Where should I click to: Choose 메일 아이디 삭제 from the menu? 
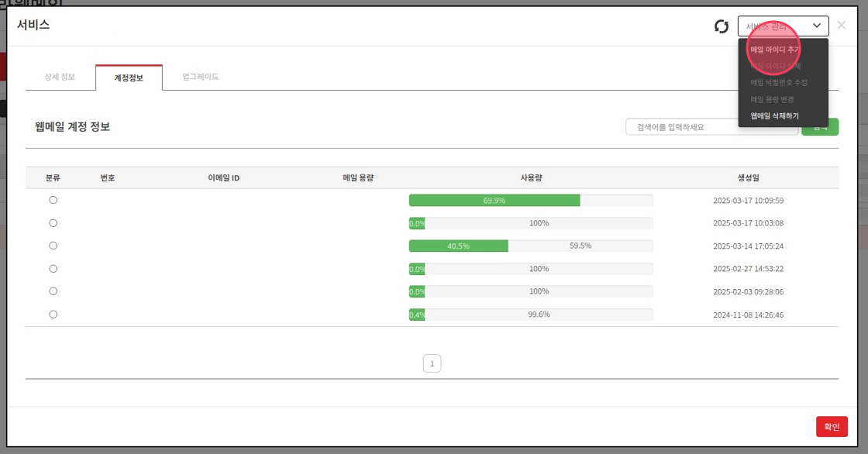[x=775, y=66]
